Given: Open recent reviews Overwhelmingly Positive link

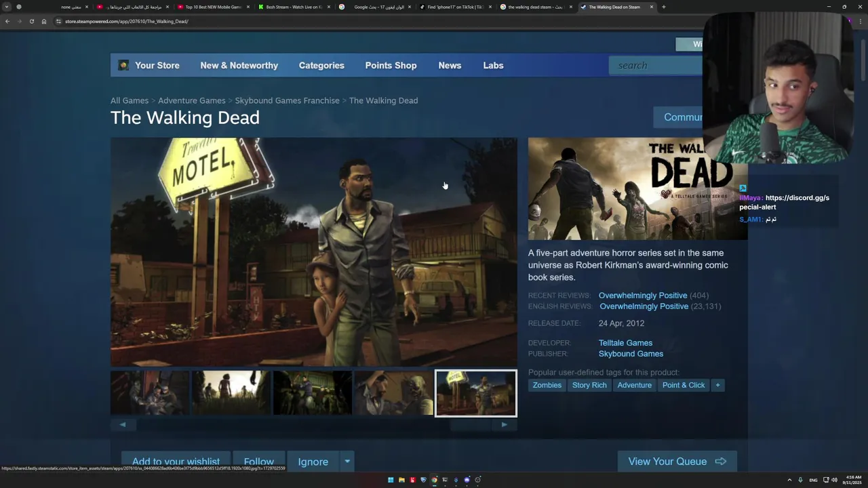Looking at the screenshot, I should (x=643, y=296).
